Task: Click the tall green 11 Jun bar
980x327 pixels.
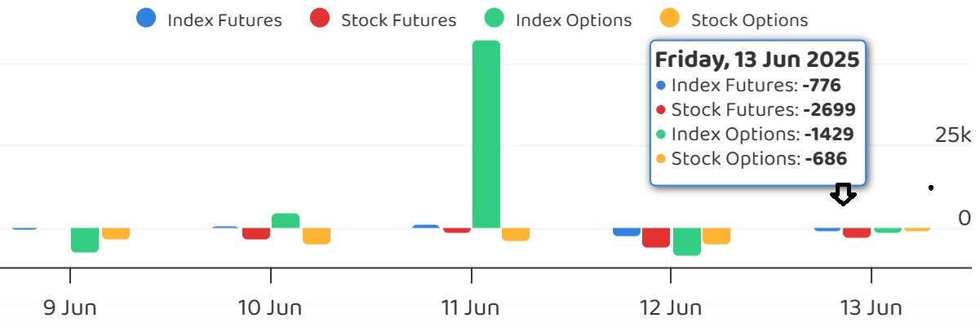Action: 486,135
